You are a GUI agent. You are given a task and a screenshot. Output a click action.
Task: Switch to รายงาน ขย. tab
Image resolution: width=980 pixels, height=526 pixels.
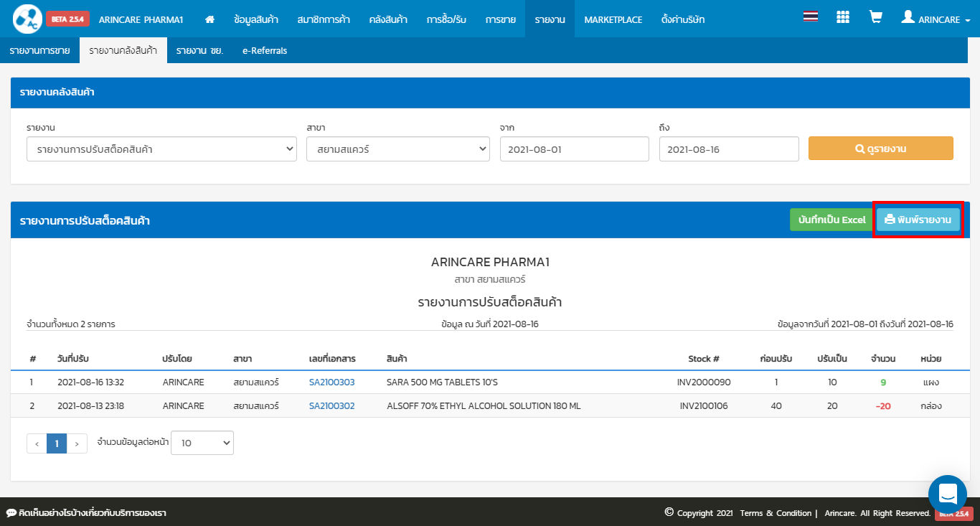click(x=199, y=50)
